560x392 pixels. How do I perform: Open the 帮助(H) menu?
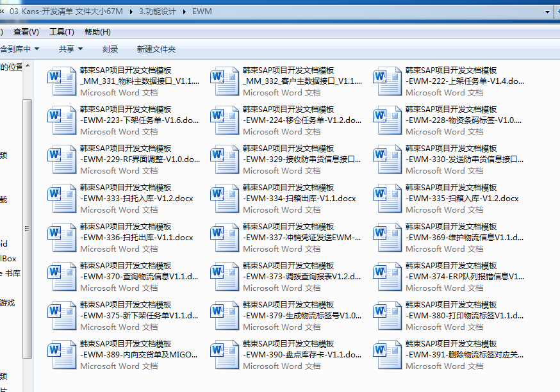pos(97,32)
